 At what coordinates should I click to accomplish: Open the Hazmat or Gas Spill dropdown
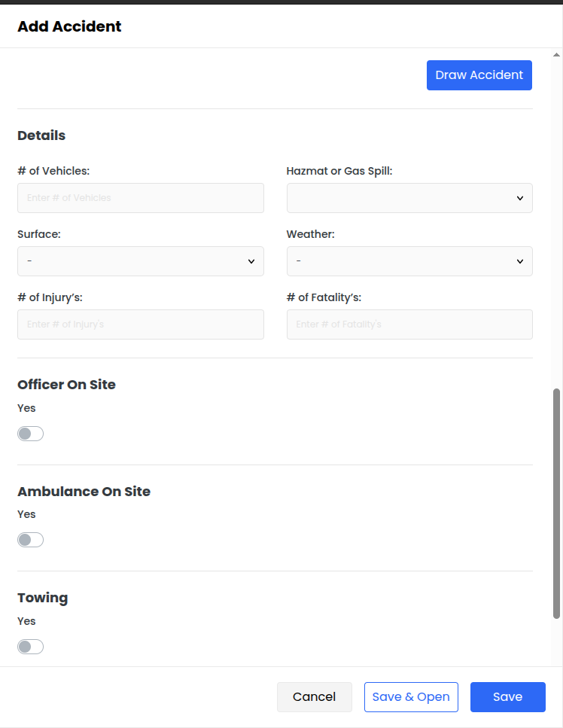409,198
